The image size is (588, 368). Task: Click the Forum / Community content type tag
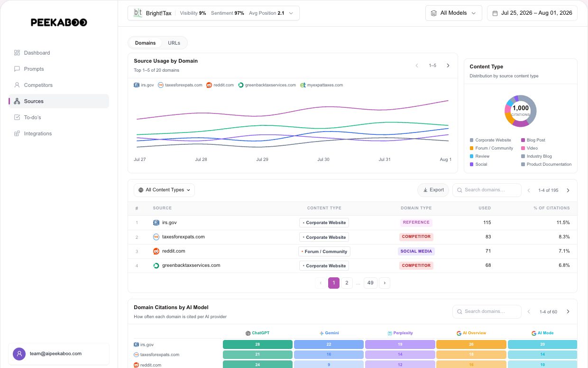click(324, 252)
